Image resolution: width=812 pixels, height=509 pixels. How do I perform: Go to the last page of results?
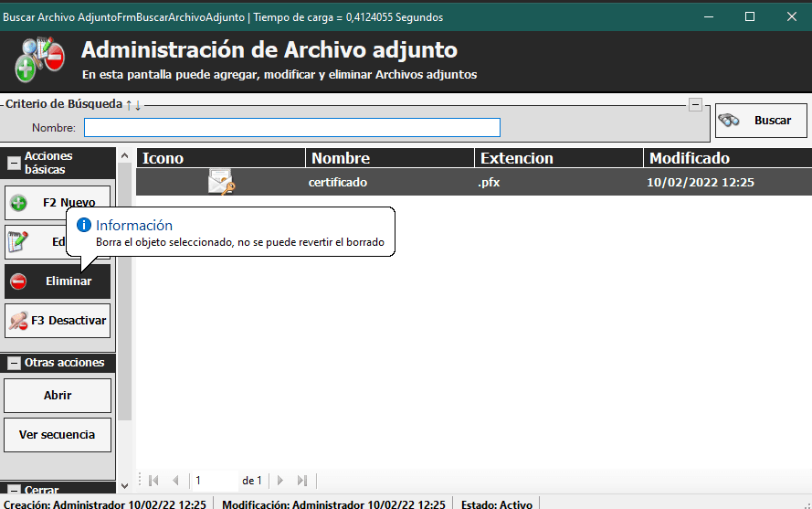tap(302, 481)
